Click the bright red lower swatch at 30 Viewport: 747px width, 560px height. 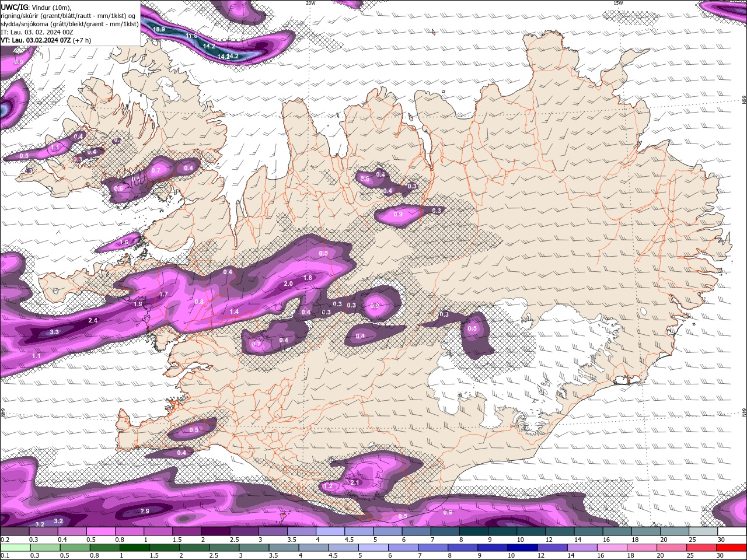(x=731, y=548)
